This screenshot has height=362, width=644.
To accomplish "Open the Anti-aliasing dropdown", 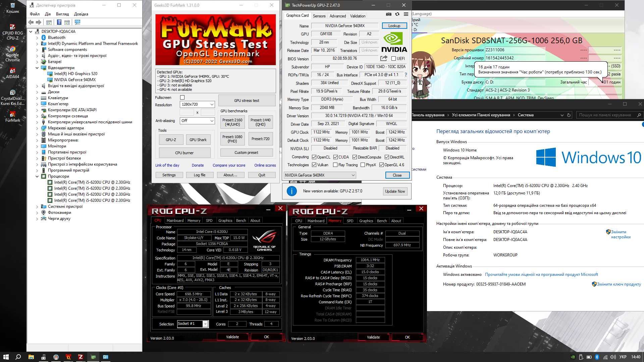I will click(197, 121).
